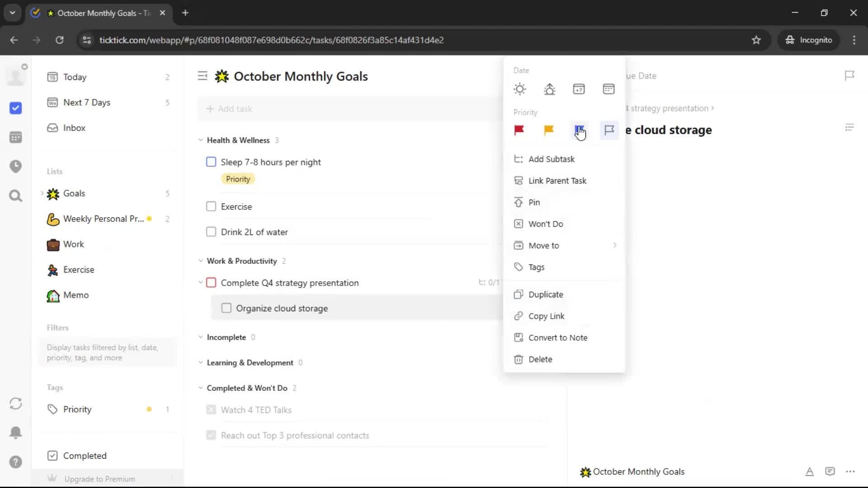Image resolution: width=868 pixels, height=488 pixels.
Task: Click Upgrade to Premium
Action: (99, 479)
